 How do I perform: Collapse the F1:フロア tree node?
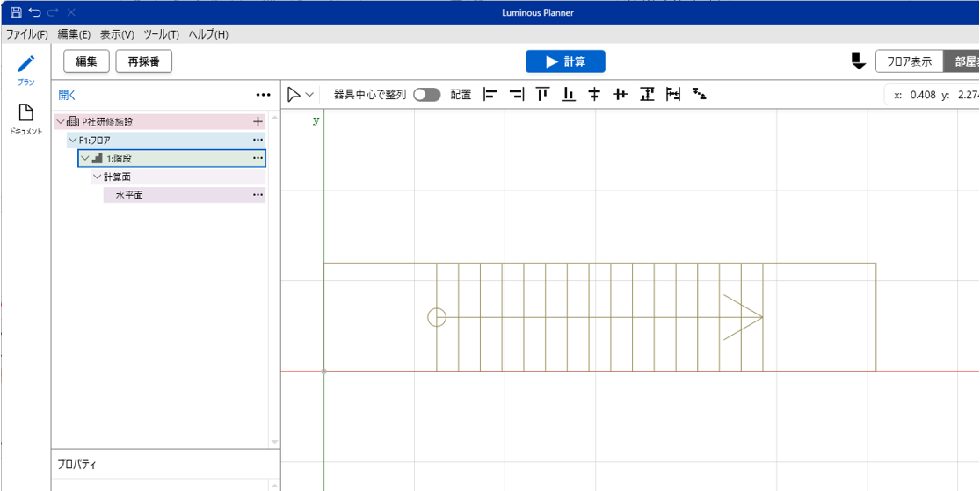73,141
